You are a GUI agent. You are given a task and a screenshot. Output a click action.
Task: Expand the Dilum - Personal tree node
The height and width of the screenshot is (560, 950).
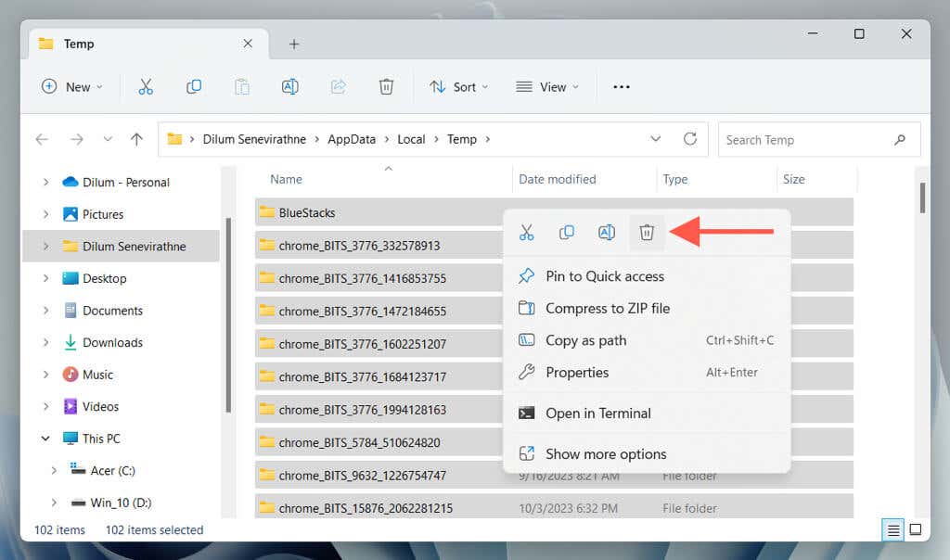(46, 183)
